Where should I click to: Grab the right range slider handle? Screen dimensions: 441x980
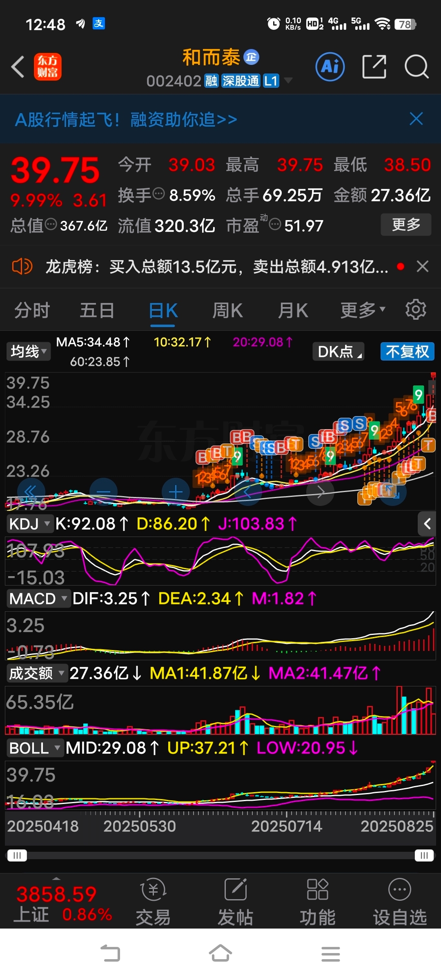424,855
